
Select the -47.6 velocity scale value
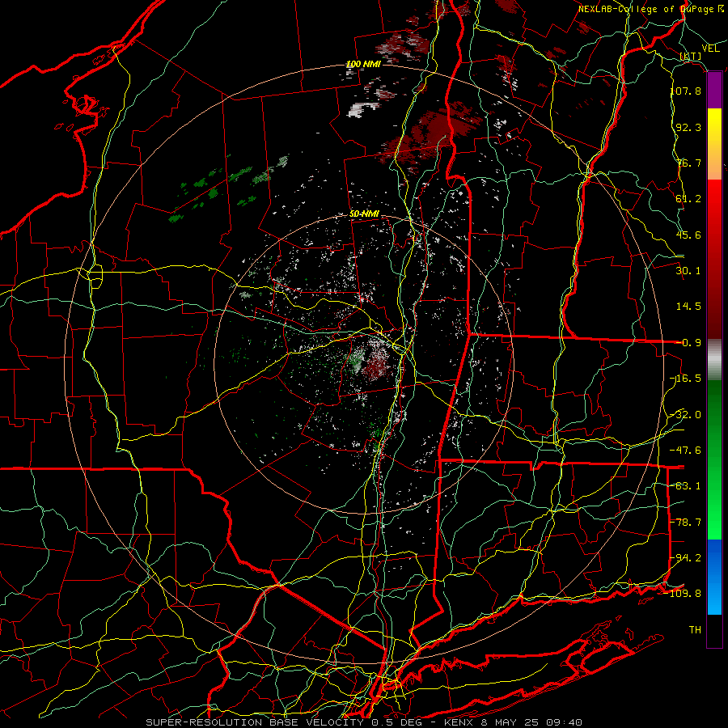pos(686,451)
